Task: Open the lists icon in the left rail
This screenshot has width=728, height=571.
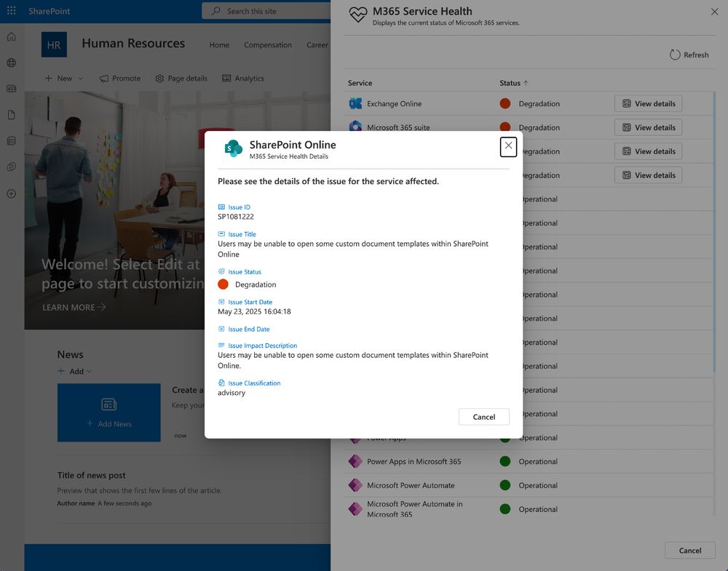Action: pyautogui.click(x=12, y=141)
